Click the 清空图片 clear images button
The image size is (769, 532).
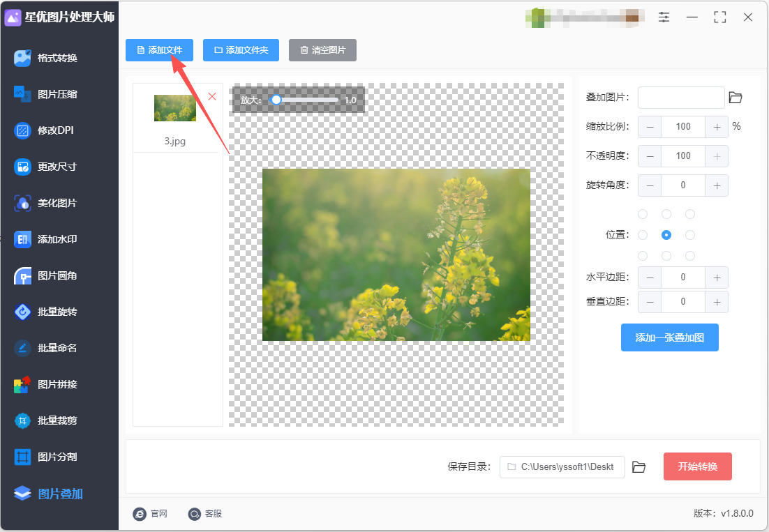click(322, 50)
